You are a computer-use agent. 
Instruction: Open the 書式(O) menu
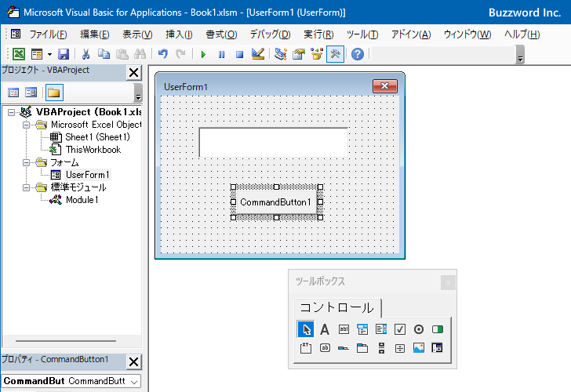tap(221, 34)
